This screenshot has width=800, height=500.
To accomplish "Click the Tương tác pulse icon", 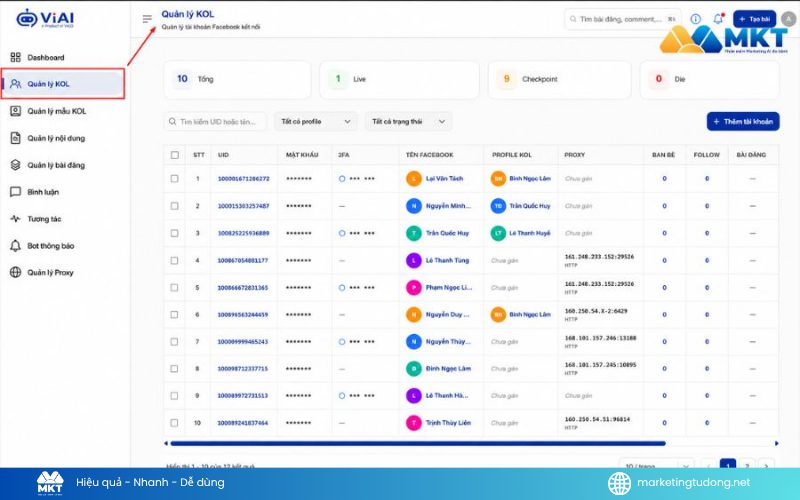I will click(x=16, y=219).
